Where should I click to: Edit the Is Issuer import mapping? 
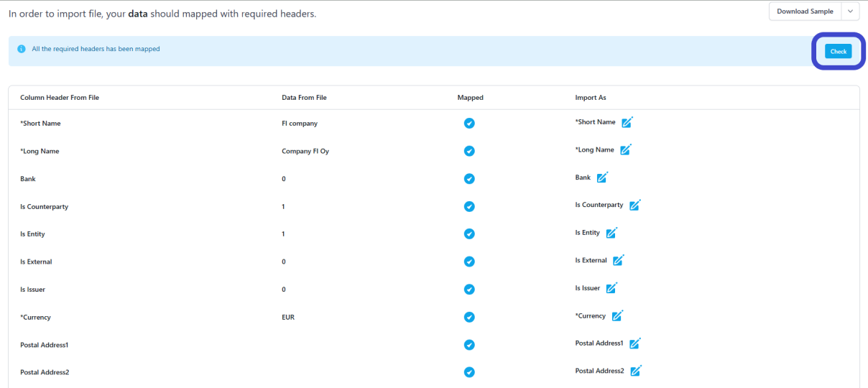[611, 288]
